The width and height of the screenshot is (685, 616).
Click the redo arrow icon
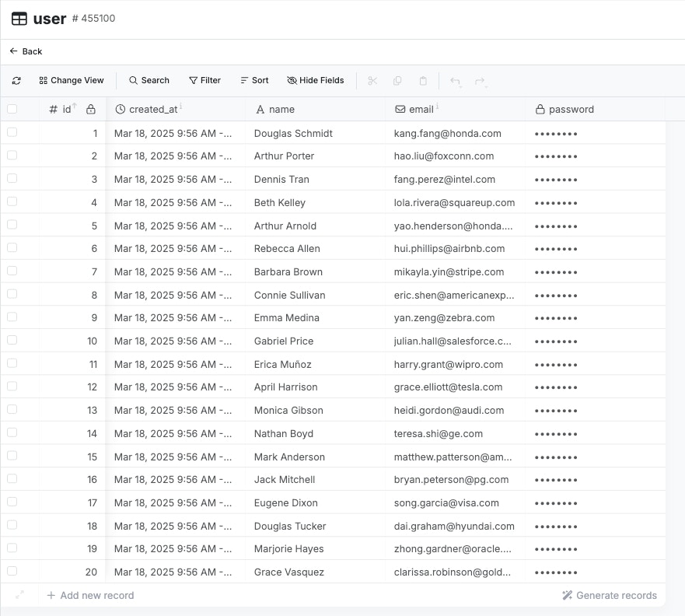pos(480,81)
